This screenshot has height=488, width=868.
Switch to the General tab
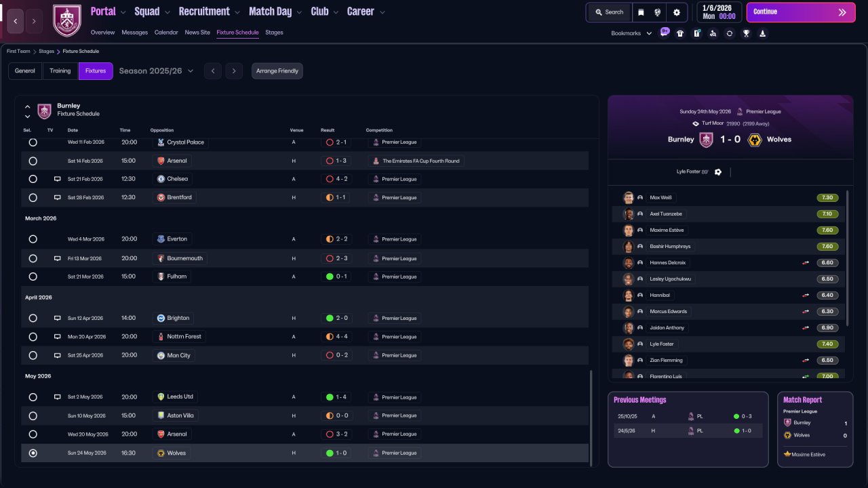pos(25,71)
